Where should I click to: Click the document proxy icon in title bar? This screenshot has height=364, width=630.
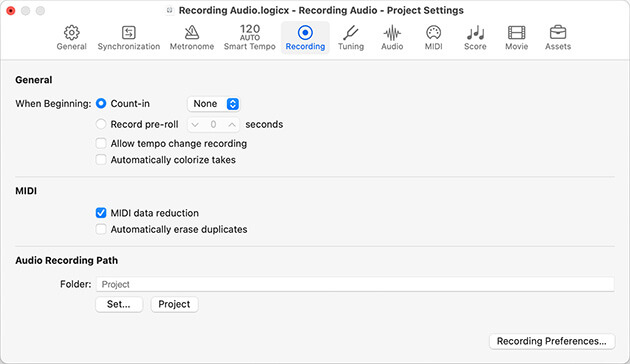(x=170, y=10)
